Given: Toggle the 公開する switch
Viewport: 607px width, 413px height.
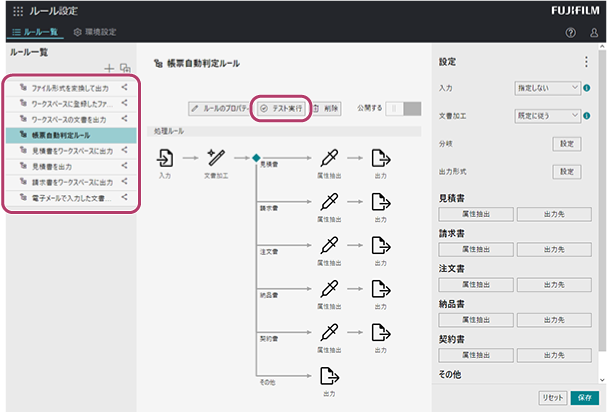Looking at the screenshot, I should [403, 108].
